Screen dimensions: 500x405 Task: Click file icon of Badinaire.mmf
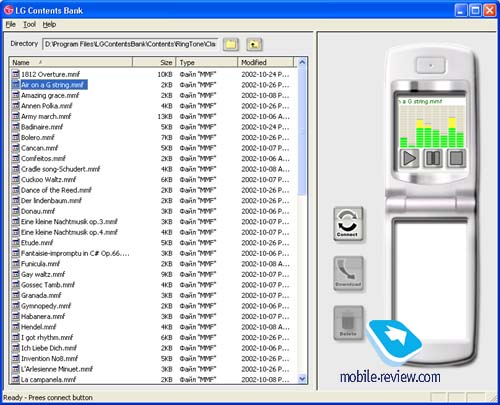point(16,127)
